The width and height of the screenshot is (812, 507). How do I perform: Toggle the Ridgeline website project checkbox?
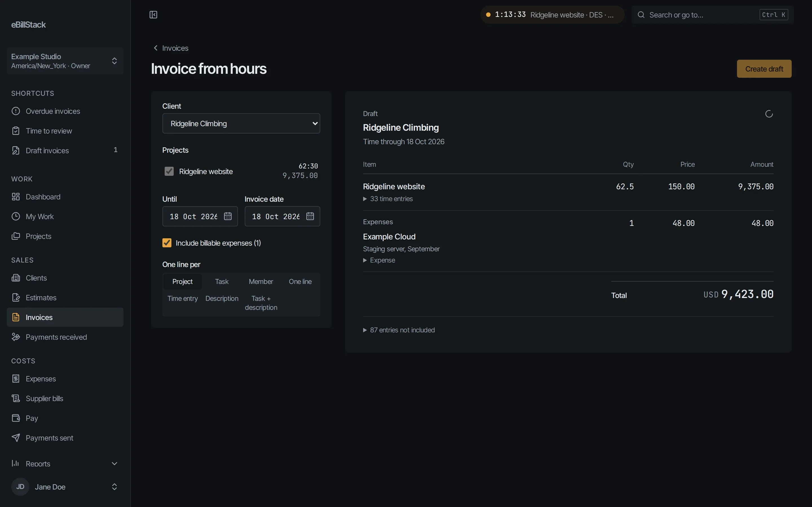169,171
